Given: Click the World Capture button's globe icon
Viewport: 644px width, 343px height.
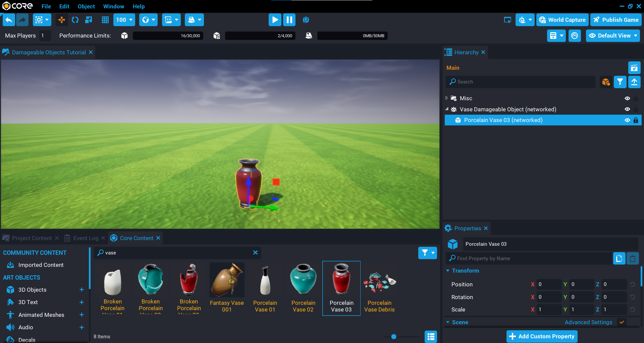Looking at the screenshot, I should tap(542, 20).
